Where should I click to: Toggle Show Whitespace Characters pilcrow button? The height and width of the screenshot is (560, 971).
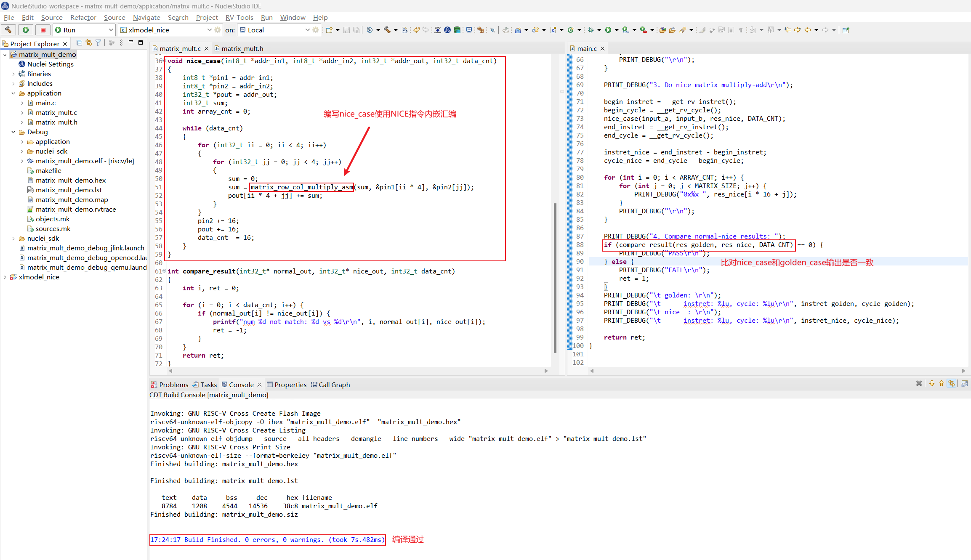pos(741,30)
